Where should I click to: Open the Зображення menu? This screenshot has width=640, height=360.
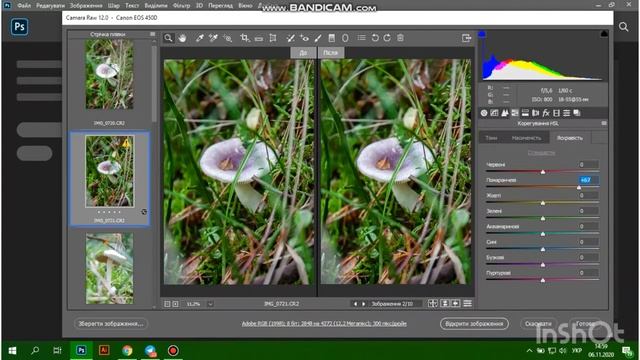pos(86,6)
